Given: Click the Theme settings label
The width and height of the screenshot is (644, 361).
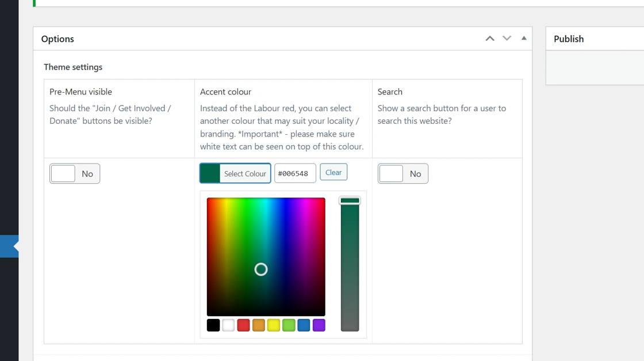Looking at the screenshot, I should tap(73, 67).
